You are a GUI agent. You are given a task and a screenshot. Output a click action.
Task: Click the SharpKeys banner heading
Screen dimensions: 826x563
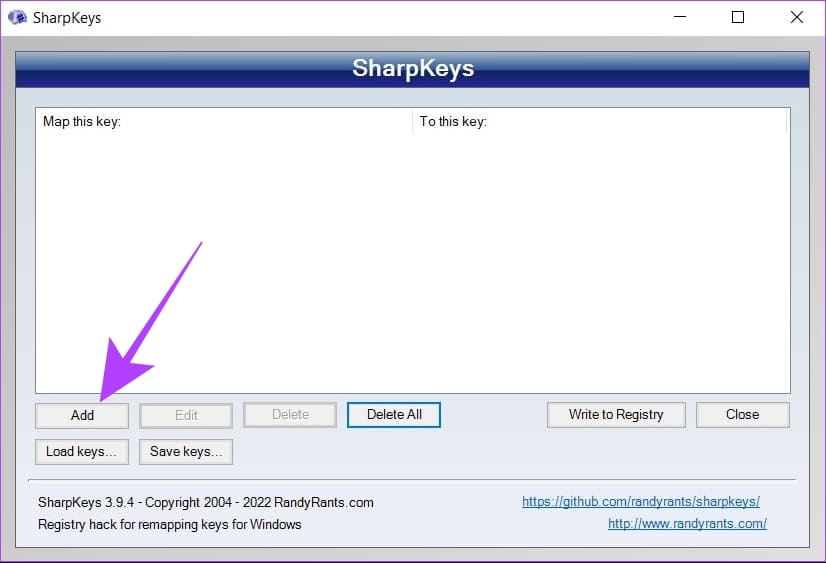click(413, 68)
